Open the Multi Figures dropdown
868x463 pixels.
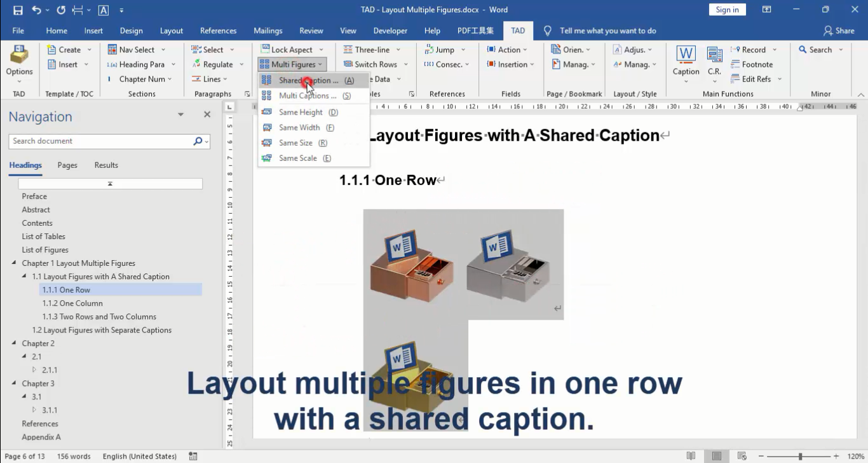(292, 64)
